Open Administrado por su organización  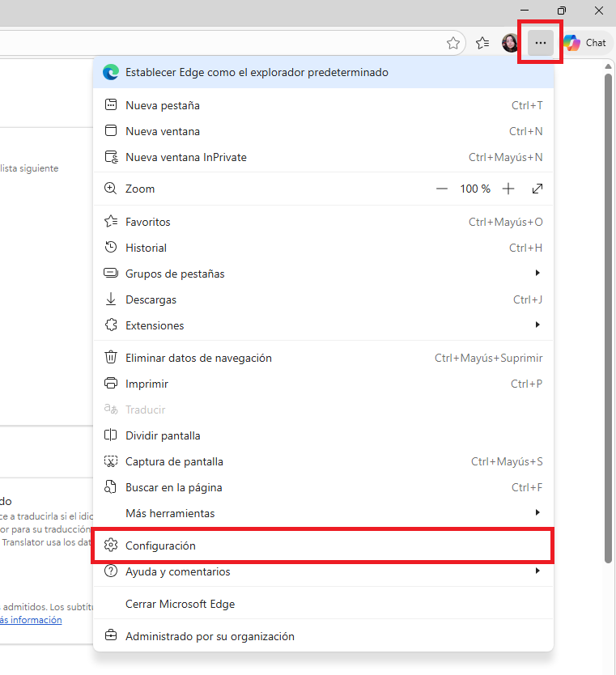click(323, 636)
